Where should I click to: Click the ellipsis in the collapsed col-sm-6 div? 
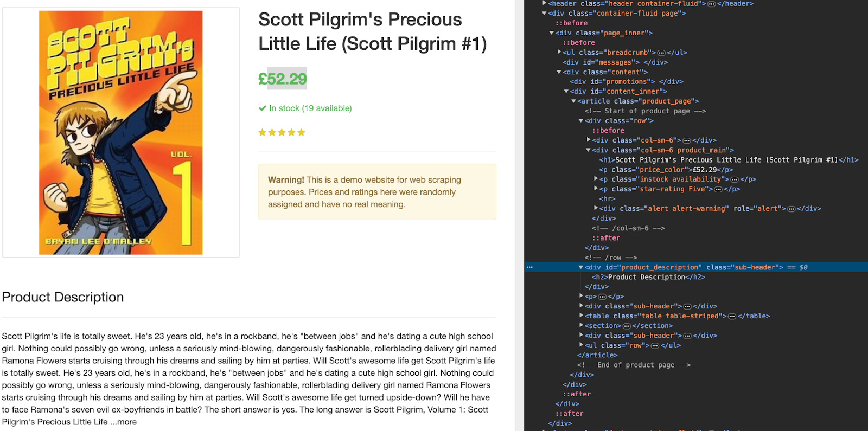click(x=687, y=140)
